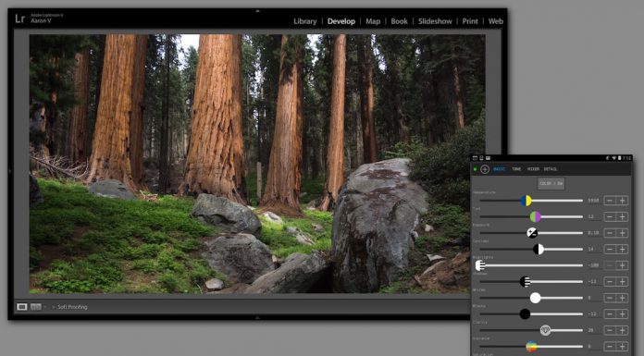Increase Exposure with its plus button
This screenshot has width=644, height=356.
click(x=622, y=233)
